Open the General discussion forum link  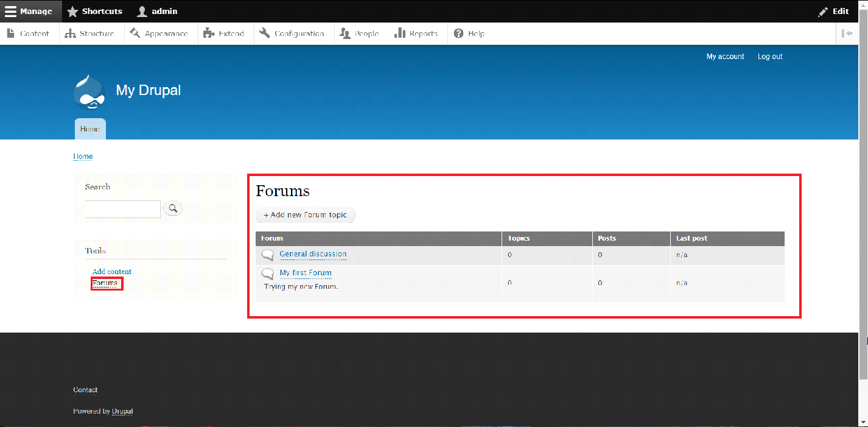tap(313, 254)
